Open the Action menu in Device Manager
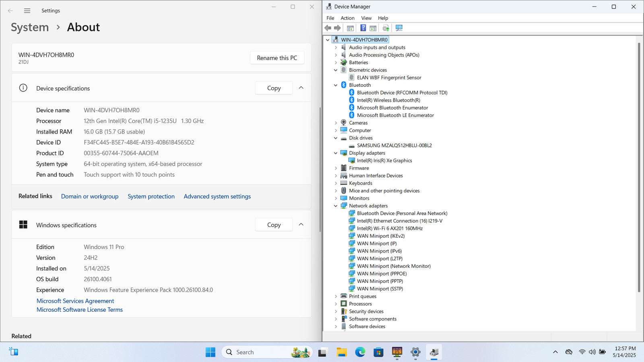This screenshot has height=362, width=644. pos(347,18)
